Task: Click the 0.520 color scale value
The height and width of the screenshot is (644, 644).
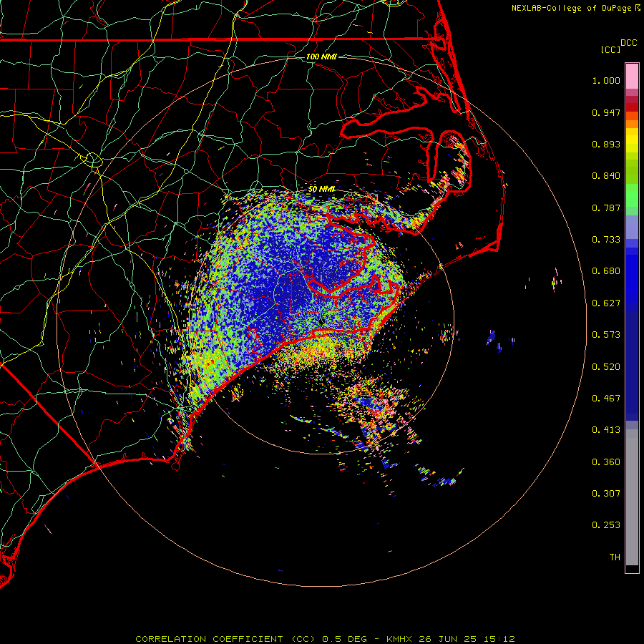Action: click(x=606, y=367)
